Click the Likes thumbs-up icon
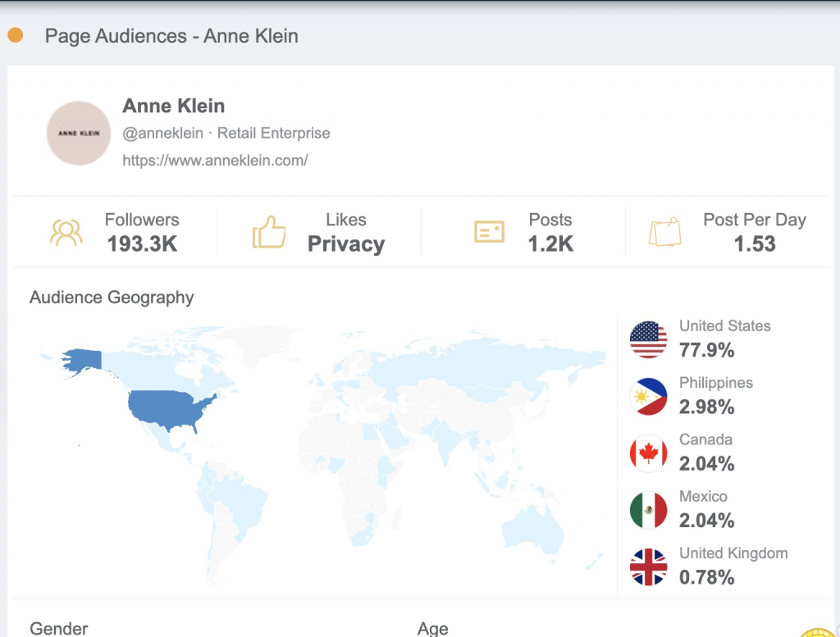Screen dimensions: 840x637 (269, 232)
